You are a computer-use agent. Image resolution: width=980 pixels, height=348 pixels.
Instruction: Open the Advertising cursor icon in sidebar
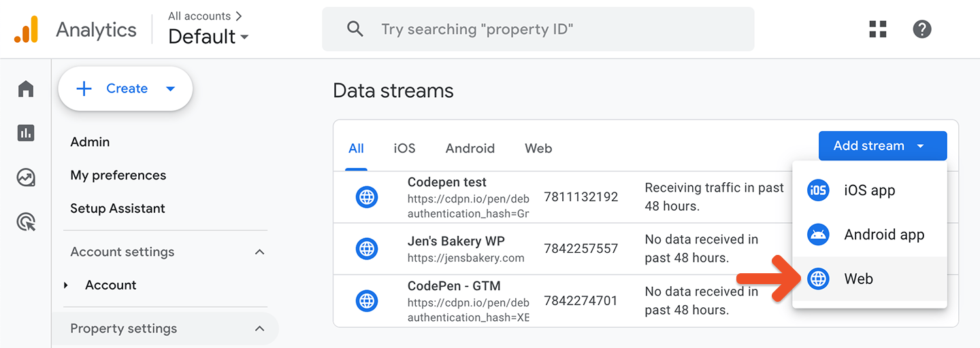(26, 222)
